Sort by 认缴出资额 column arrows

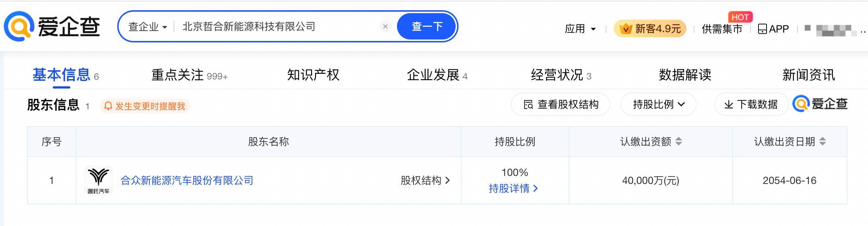pos(679,142)
